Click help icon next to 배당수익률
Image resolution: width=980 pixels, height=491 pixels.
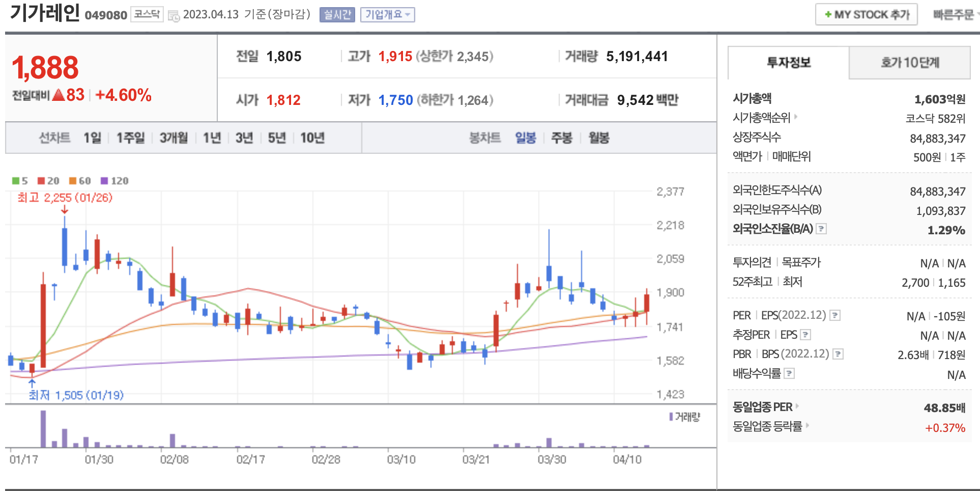click(x=789, y=374)
